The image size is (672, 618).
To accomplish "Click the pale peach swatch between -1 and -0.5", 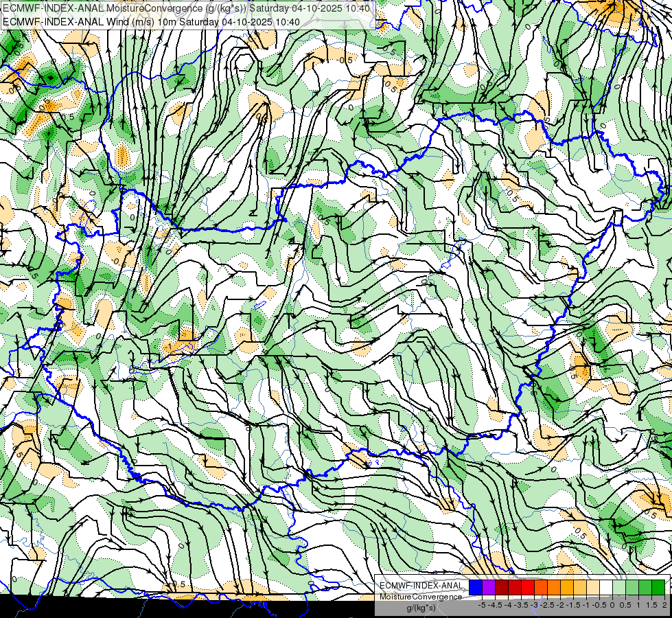I will click(x=593, y=588).
